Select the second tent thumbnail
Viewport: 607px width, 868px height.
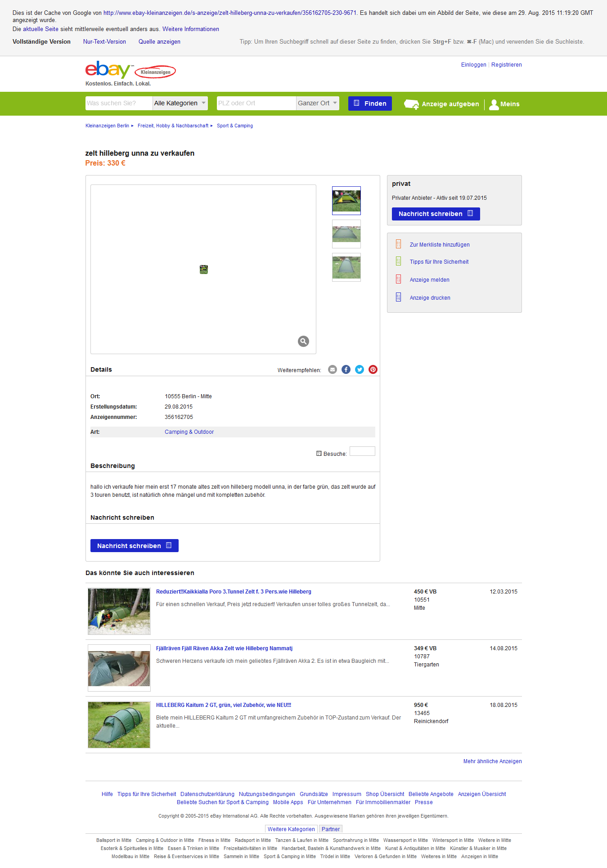pyautogui.click(x=346, y=234)
